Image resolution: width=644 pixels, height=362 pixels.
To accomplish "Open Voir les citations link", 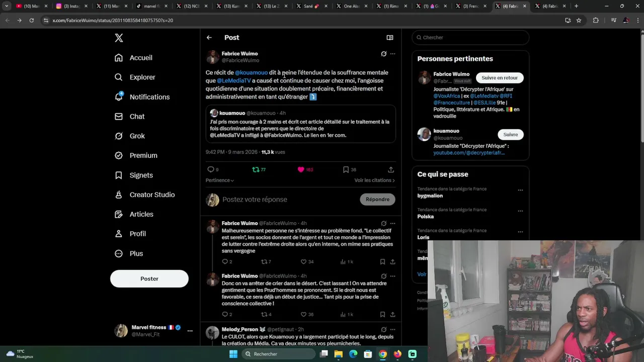I will point(374,180).
